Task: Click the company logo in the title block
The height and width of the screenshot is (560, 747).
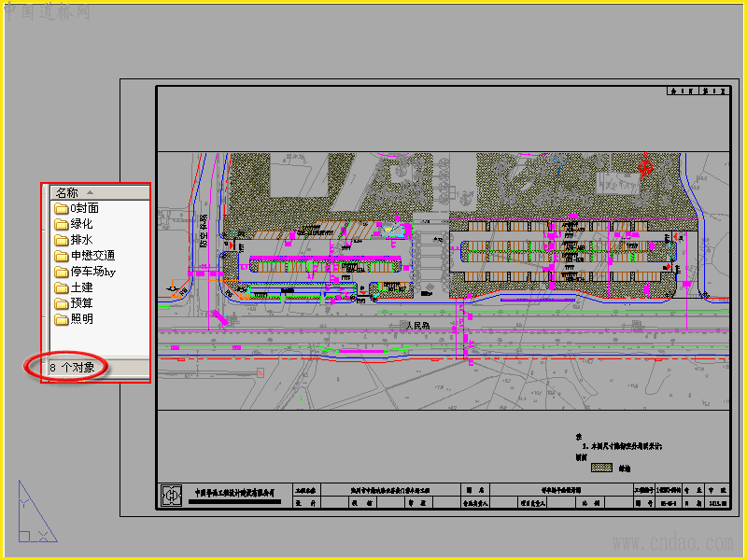Action: tap(172, 497)
